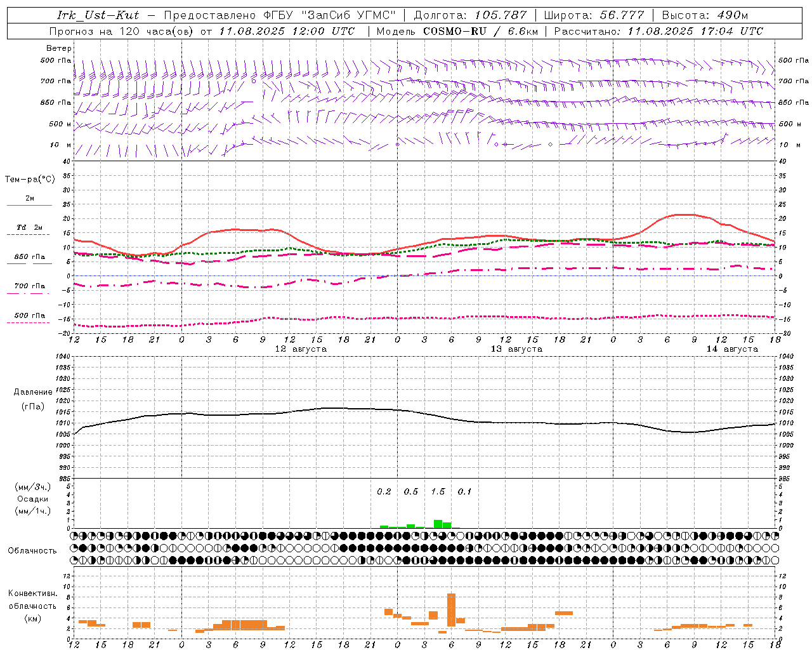Click the model label "COSMO-RU / 6.6км"

(x=480, y=31)
